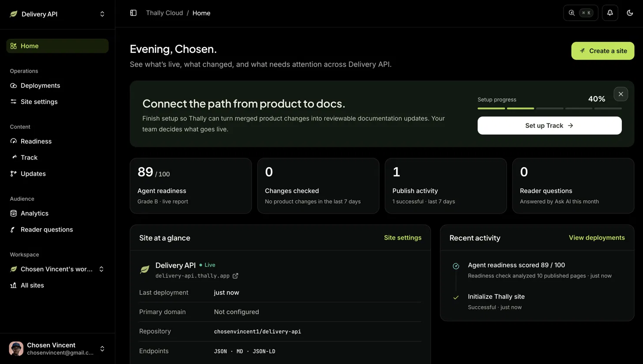Click the checkmark icon beside Initialize Thally site
The width and height of the screenshot is (643, 364).
pos(456,297)
